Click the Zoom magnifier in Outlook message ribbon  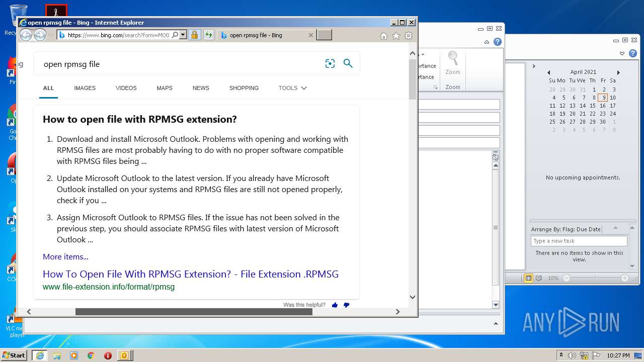pyautogui.click(x=453, y=59)
